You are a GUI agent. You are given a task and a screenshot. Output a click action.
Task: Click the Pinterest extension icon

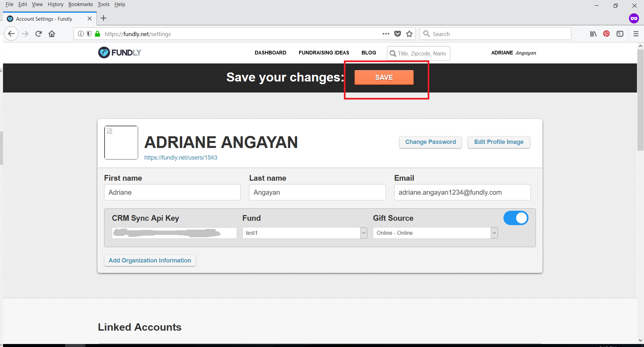point(607,34)
